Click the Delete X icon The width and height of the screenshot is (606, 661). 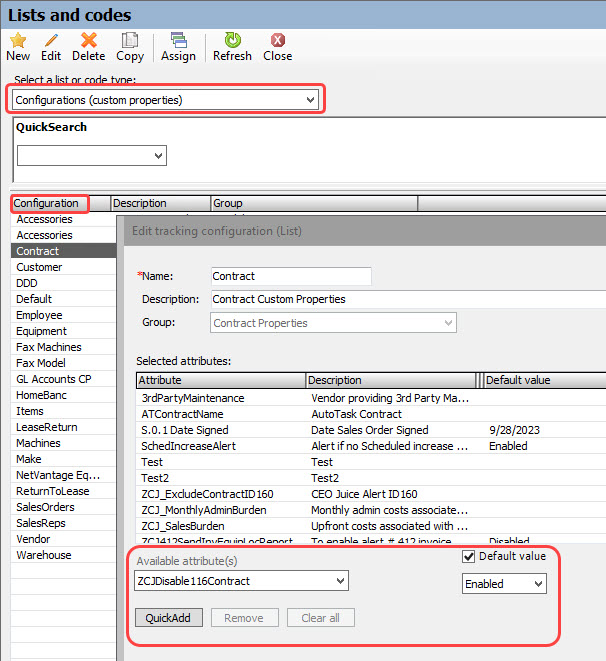coord(89,40)
